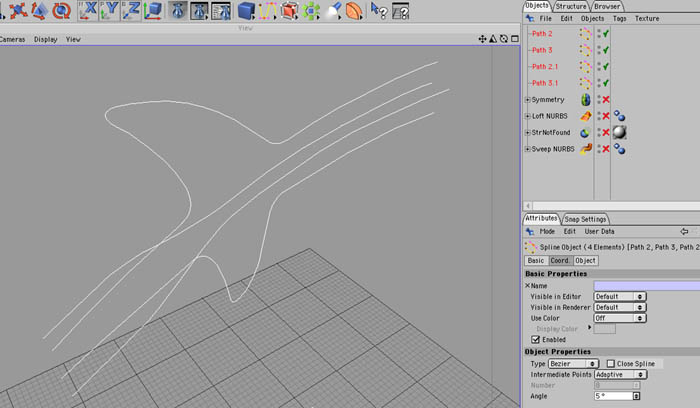The image size is (700, 408).
Task: Open NURBS objects icon
Action: [x=289, y=11]
